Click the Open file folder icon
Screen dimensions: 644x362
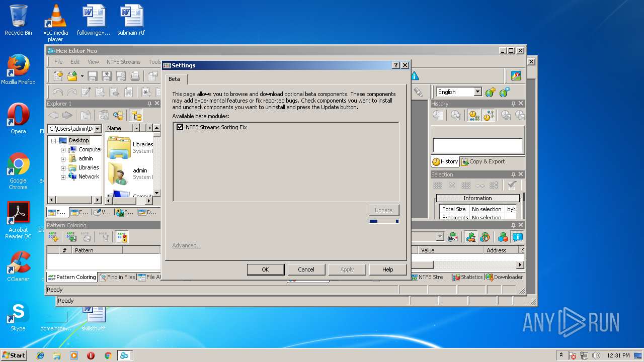click(72, 76)
